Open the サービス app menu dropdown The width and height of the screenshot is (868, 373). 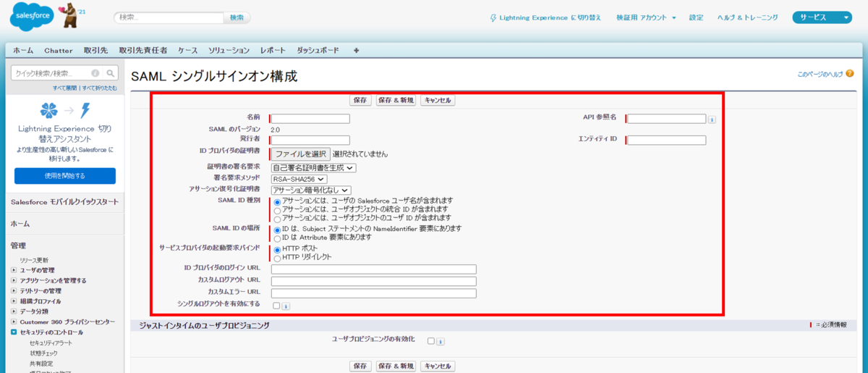pyautogui.click(x=822, y=17)
